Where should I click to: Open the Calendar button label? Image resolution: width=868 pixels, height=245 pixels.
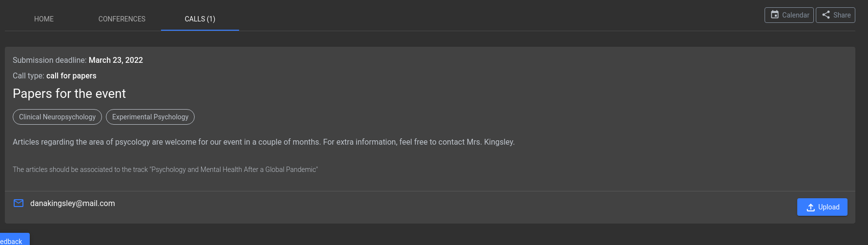coord(795,15)
